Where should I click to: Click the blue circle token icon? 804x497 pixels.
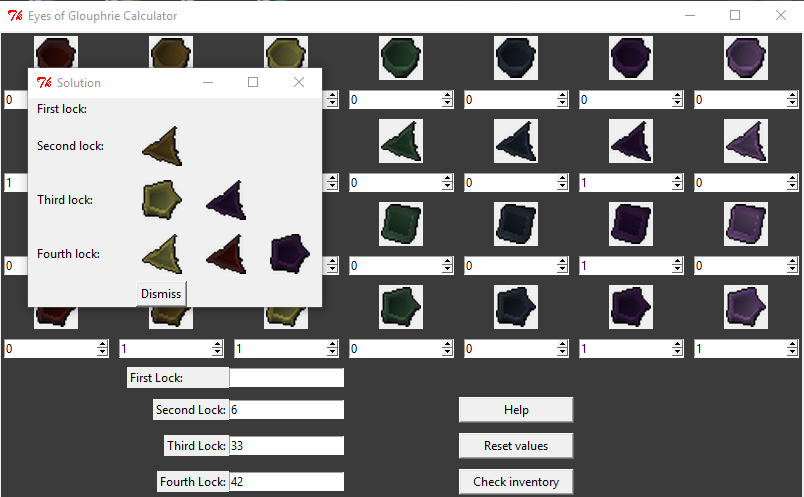coord(516,58)
